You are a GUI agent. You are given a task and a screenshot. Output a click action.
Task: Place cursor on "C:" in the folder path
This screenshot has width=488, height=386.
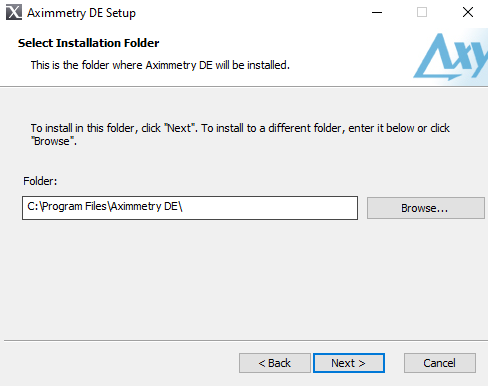[33, 207]
